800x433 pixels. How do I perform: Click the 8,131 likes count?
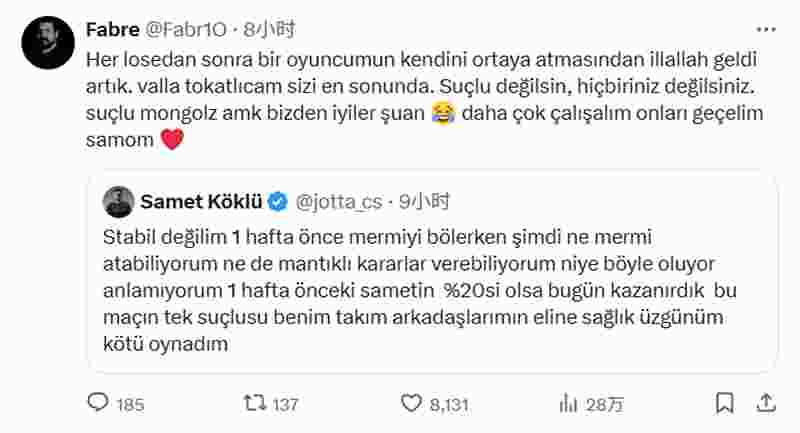coord(449,404)
